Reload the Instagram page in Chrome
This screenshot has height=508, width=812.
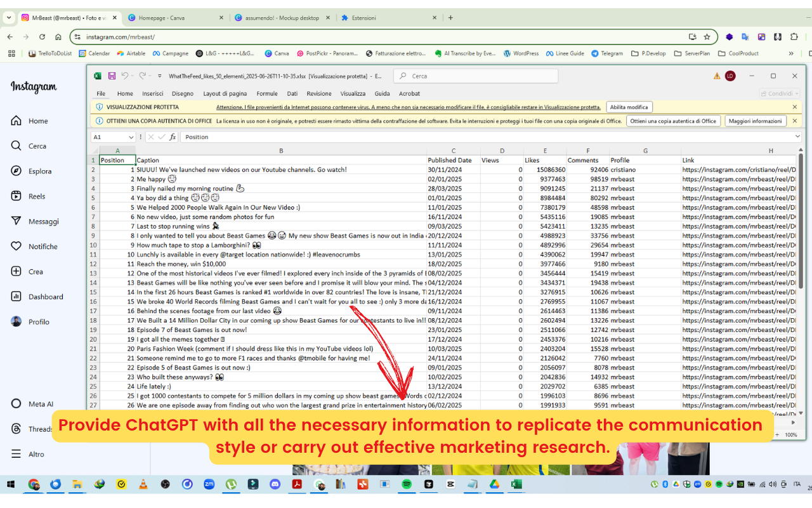43,37
